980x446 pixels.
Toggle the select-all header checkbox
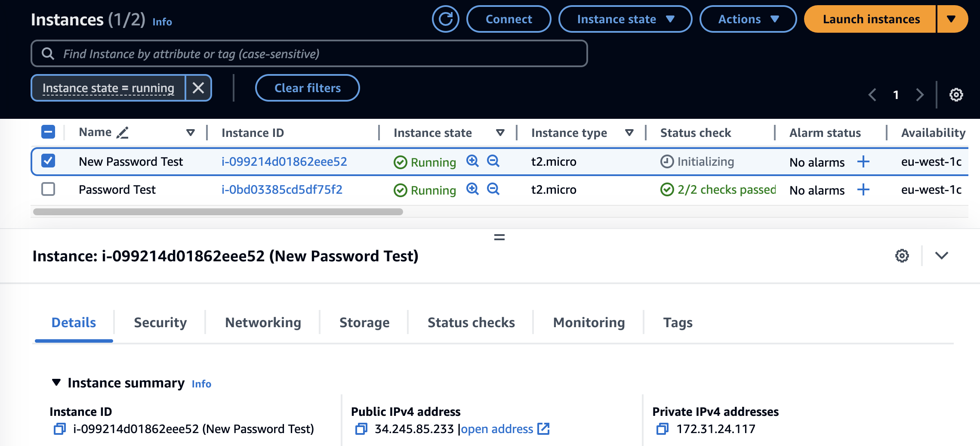(x=48, y=132)
